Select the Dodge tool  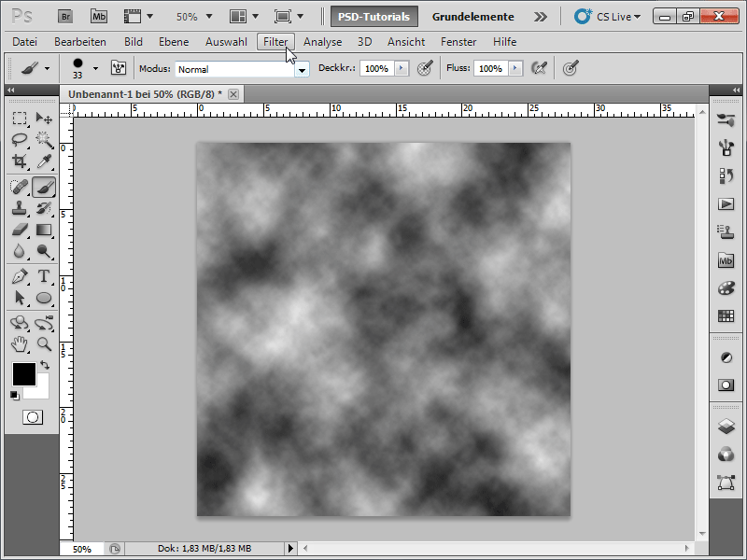coord(44,251)
